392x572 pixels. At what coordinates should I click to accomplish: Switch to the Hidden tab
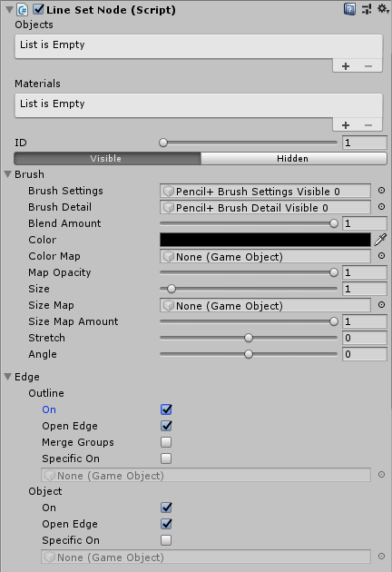click(x=293, y=158)
